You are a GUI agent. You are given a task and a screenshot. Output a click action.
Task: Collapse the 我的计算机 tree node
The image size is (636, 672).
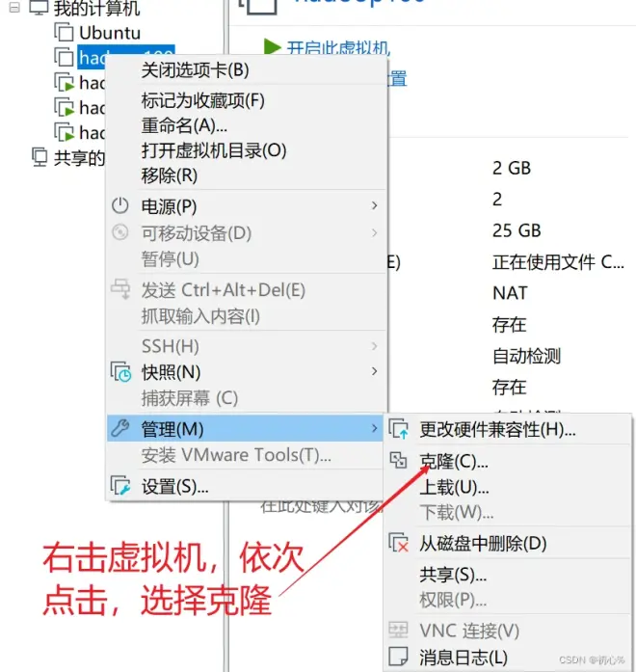[14, 7]
